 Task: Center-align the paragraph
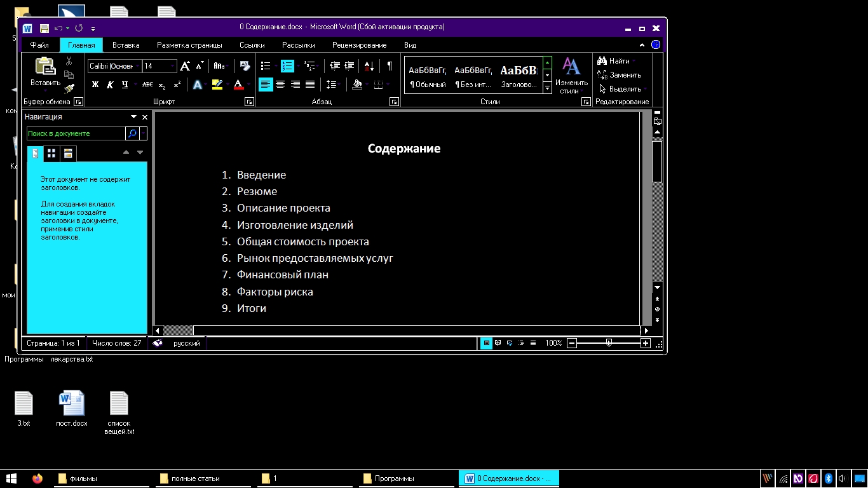click(280, 85)
